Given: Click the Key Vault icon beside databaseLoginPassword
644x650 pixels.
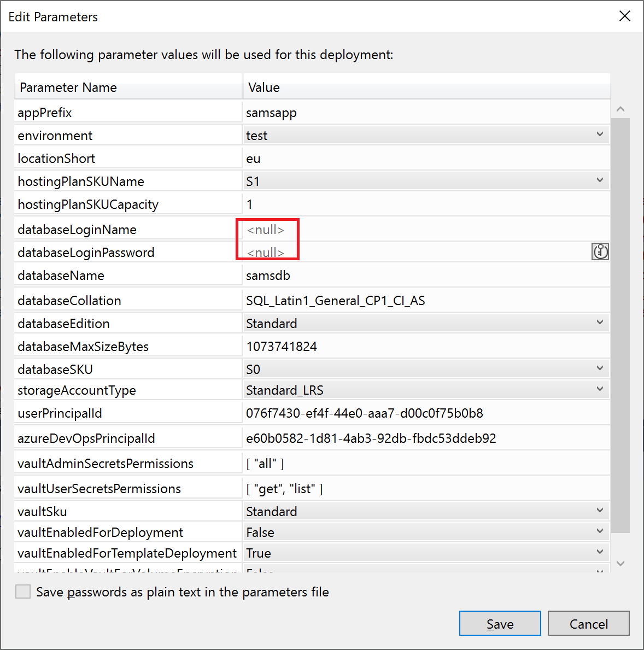Looking at the screenshot, I should click(x=600, y=252).
